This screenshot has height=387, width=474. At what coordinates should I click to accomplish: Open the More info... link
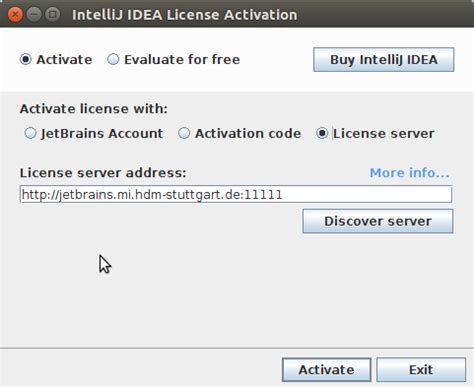tap(410, 173)
